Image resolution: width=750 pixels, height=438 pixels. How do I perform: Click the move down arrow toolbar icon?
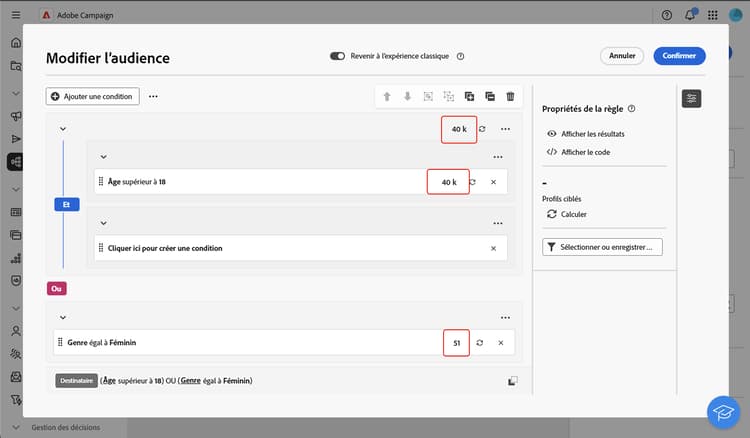pyautogui.click(x=408, y=97)
